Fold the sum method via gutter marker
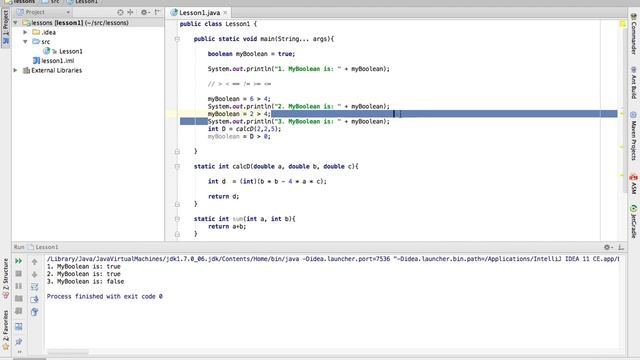This screenshot has height=360, width=640. click(177, 219)
